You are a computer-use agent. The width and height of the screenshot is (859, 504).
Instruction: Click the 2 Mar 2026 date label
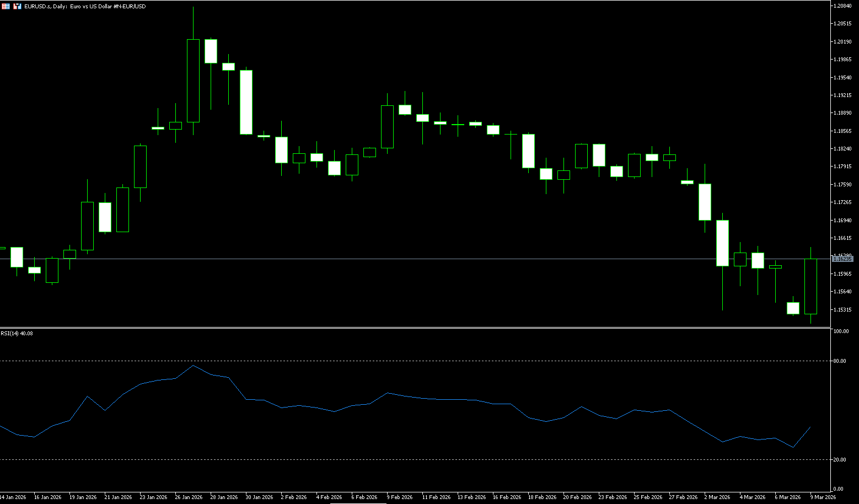tap(717, 497)
